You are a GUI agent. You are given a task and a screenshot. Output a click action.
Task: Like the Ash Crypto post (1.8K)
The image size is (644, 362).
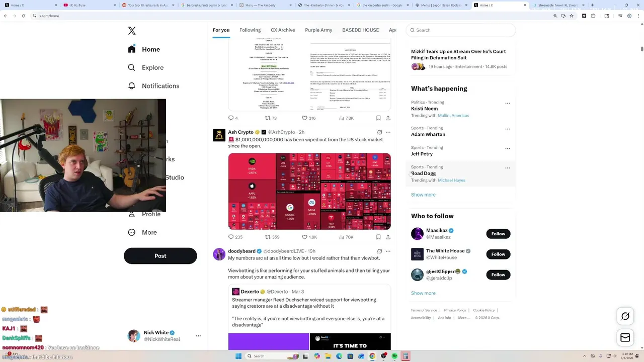pos(309,237)
